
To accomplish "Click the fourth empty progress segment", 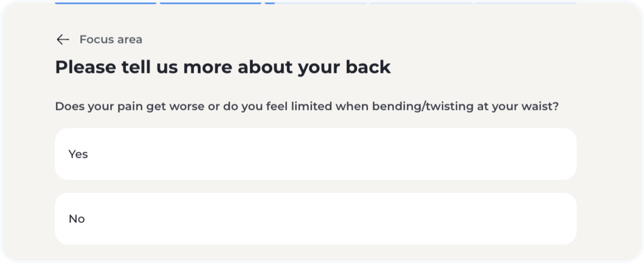I will 421,3.
